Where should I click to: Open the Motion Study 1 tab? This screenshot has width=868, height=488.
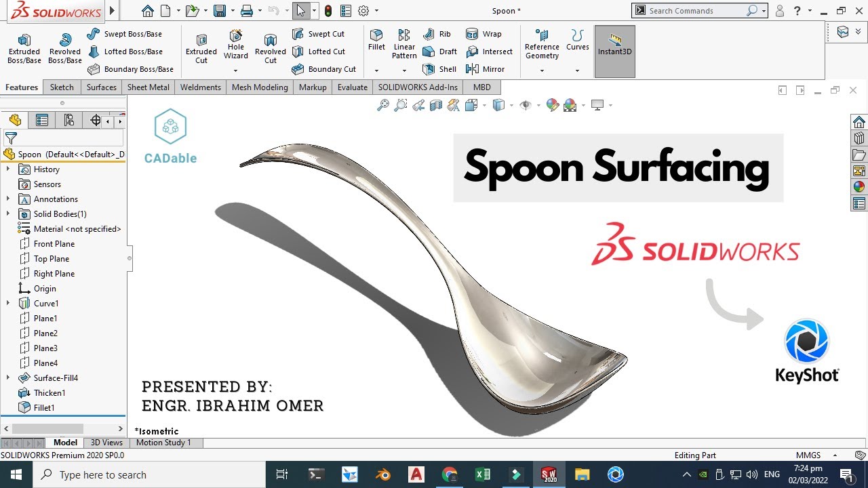(x=163, y=443)
